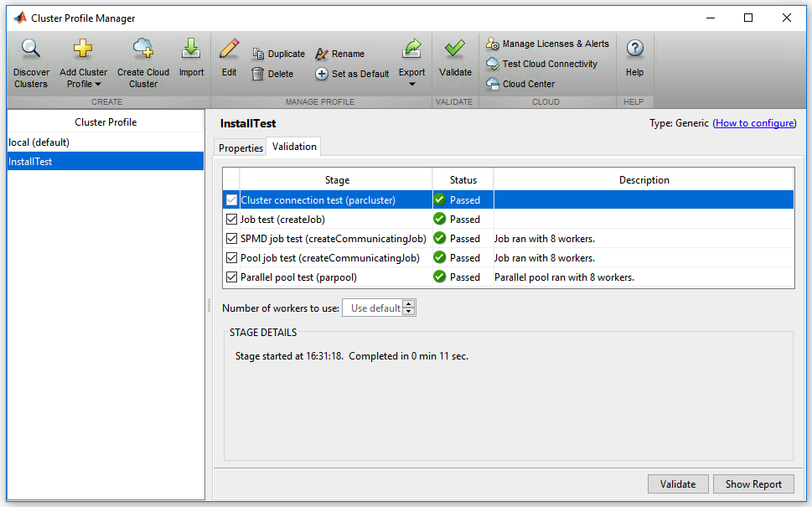Duplicate the selected cluster profile
812x507 pixels.
[x=278, y=54]
